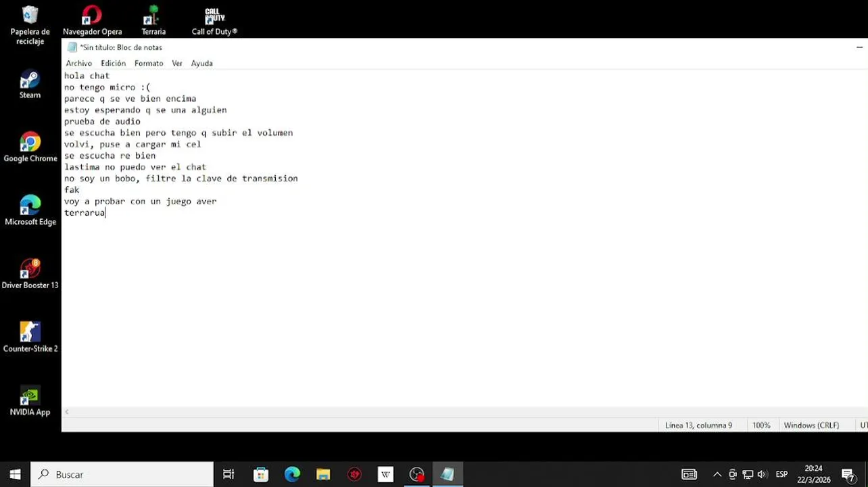Click the line "estoy esperando q se una alguien"
The width and height of the screenshot is (868, 487).
pyautogui.click(x=145, y=110)
